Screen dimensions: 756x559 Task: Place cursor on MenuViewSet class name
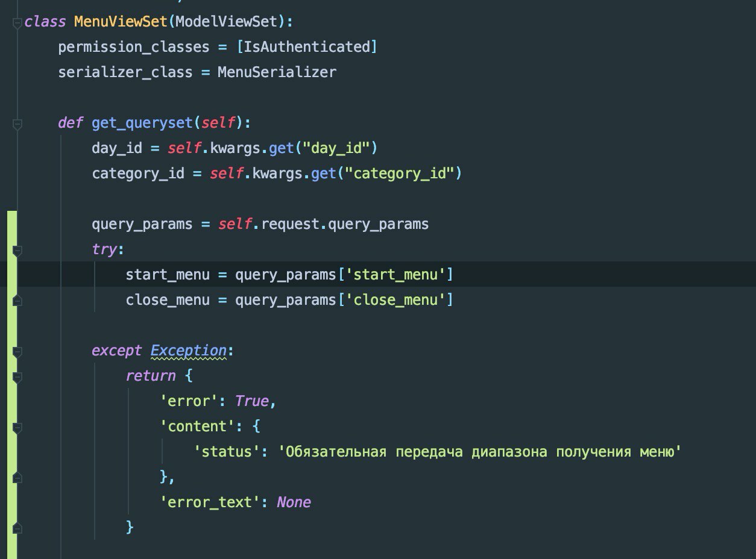[121, 22]
